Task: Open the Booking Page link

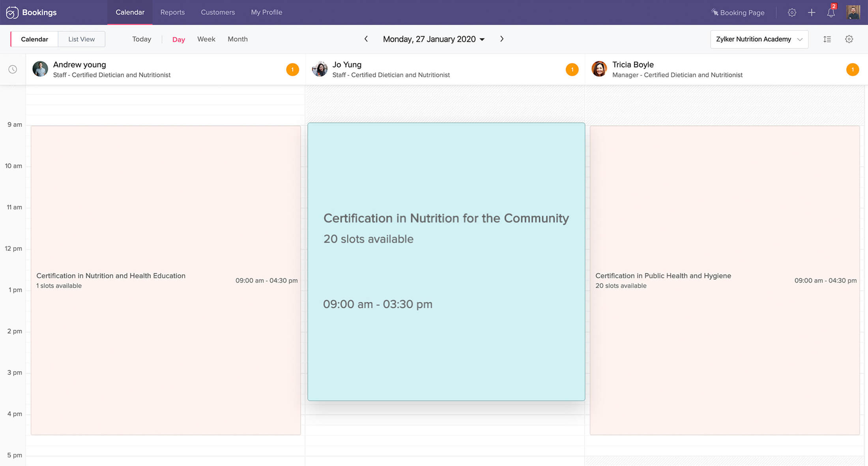Action: 738,13
